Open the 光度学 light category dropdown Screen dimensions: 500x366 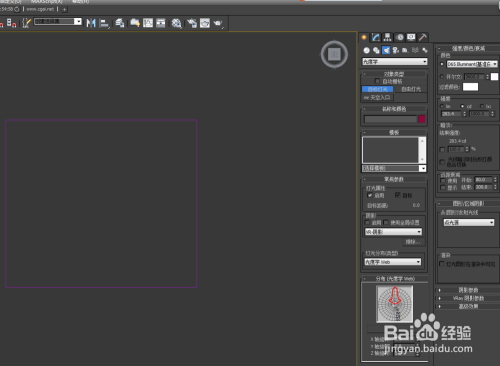point(395,62)
